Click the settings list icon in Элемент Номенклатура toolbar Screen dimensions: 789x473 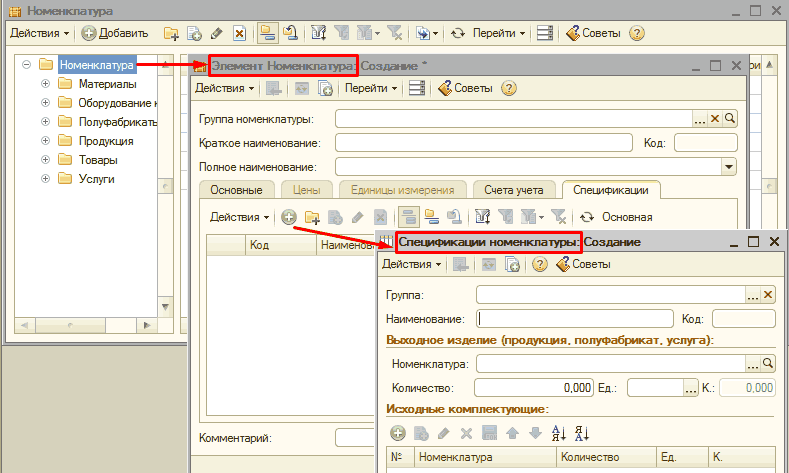[x=417, y=89]
